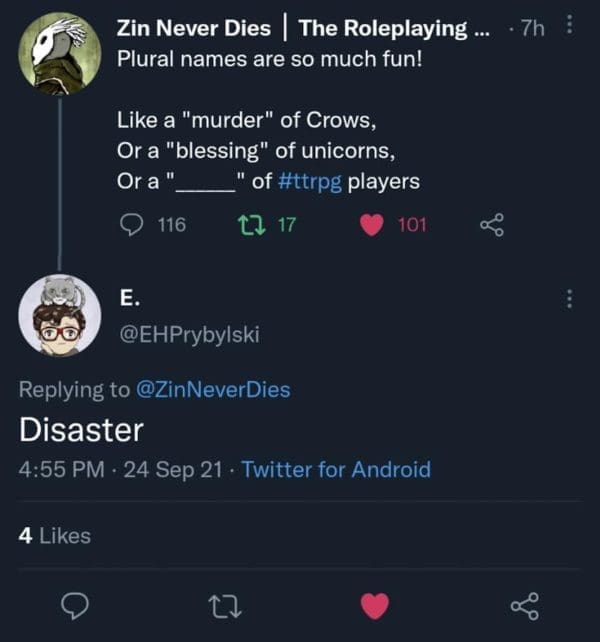Open more options for E.'s reply

click(x=569, y=298)
